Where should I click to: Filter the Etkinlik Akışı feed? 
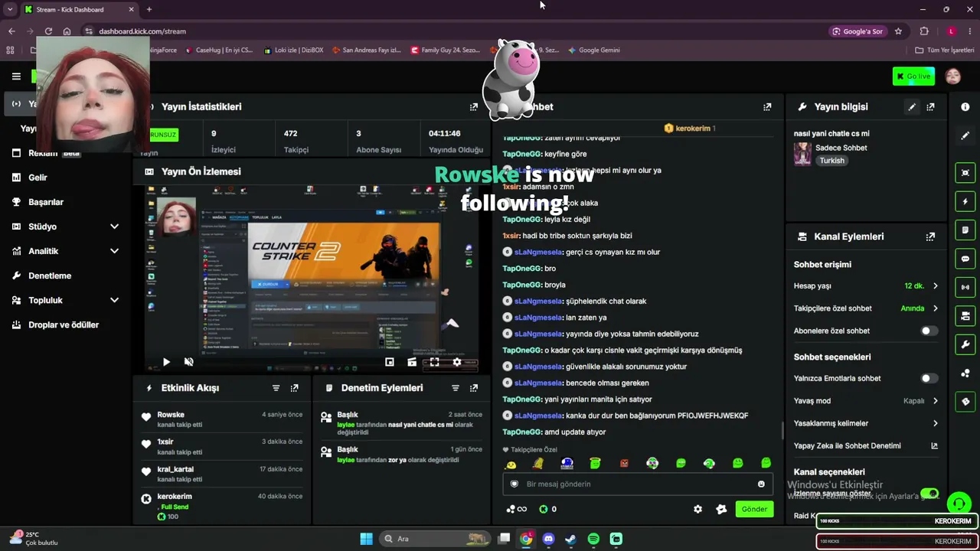click(276, 388)
